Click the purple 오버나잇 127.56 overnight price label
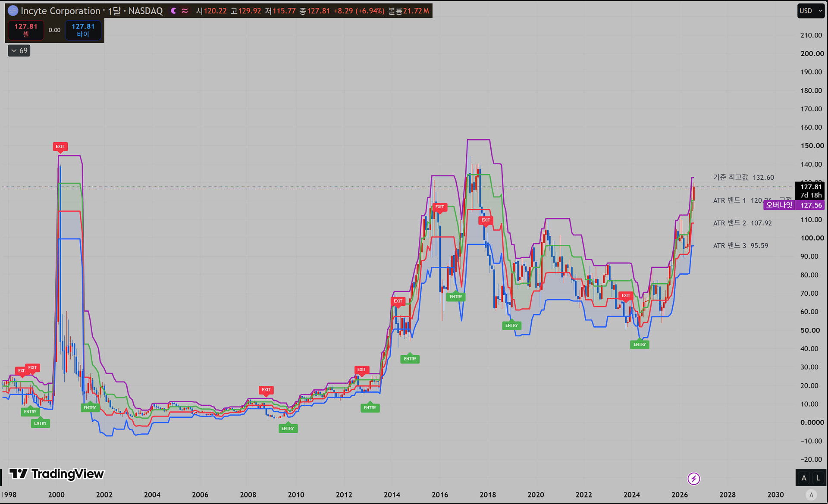Viewport: 828px width, 504px height. click(x=794, y=205)
